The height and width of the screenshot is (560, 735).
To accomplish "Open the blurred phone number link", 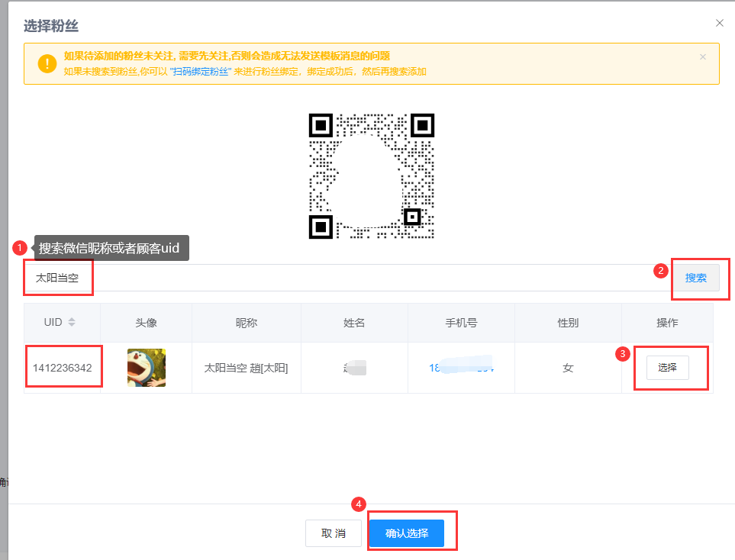I will pos(461,368).
